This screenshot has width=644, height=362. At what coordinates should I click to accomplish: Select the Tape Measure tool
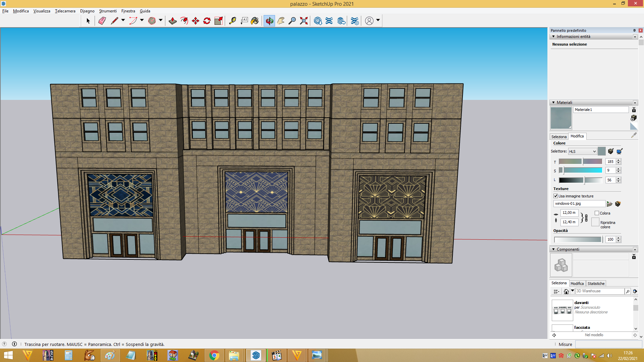point(232,21)
